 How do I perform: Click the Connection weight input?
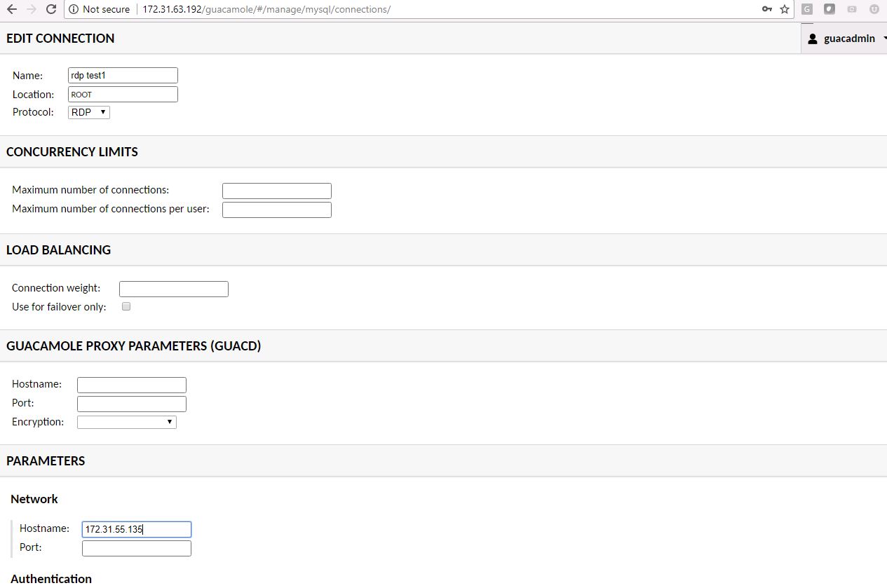tap(174, 289)
